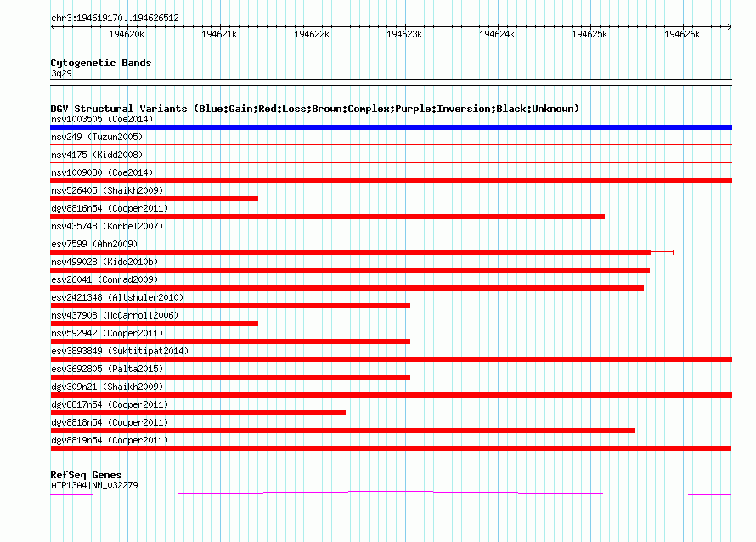This screenshot has width=756, height=542.
Task: Click the esv7599 (Ahn2009) red bar
Action: (351, 252)
